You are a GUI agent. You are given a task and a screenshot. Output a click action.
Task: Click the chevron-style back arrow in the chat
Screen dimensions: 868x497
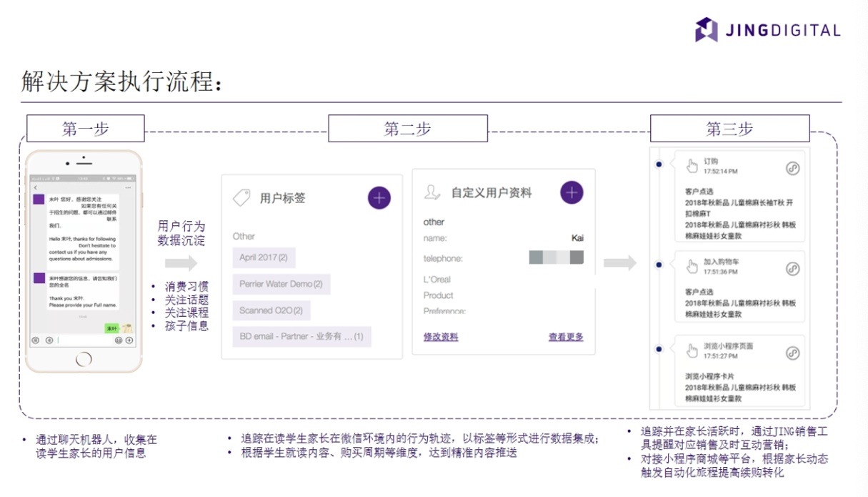pyautogui.click(x=36, y=188)
